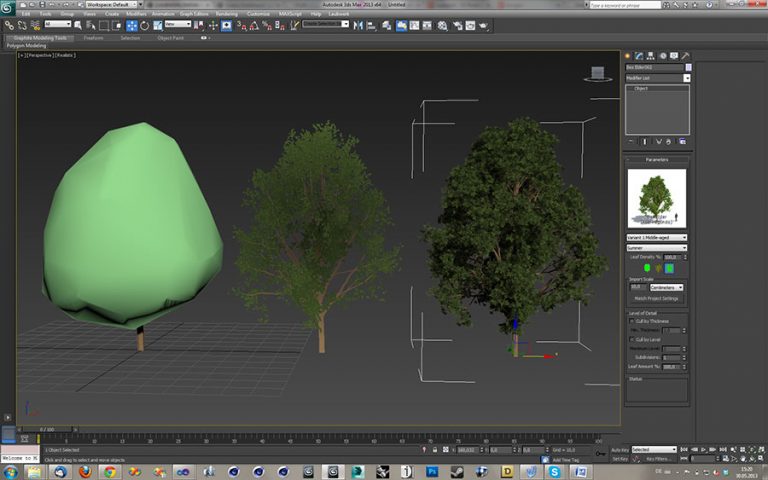Open the Rendering menu
Screen dimensions: 768x480
(x=226, y=14)
